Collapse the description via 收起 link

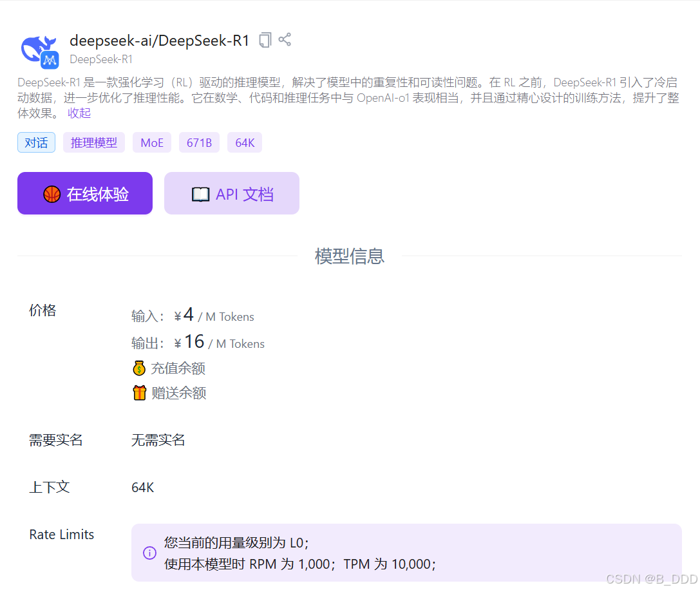[x=79, y=113]
